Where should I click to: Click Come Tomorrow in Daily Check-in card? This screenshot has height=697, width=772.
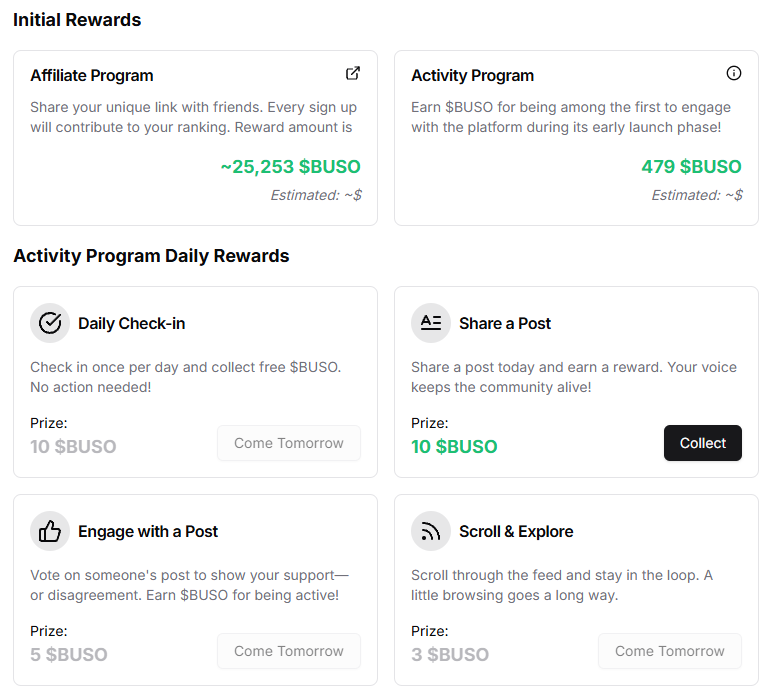[x=289, y=443]
